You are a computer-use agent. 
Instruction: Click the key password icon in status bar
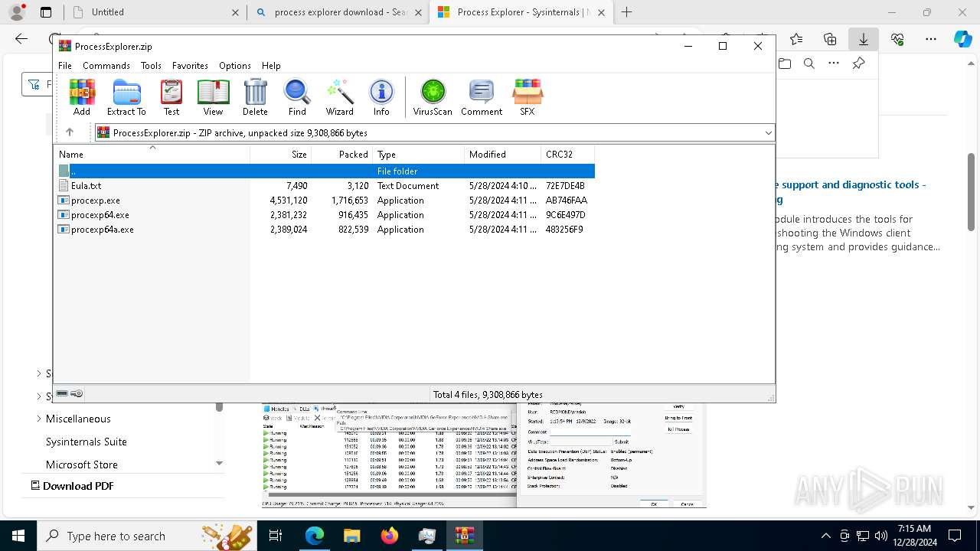(x=77, y=393)
